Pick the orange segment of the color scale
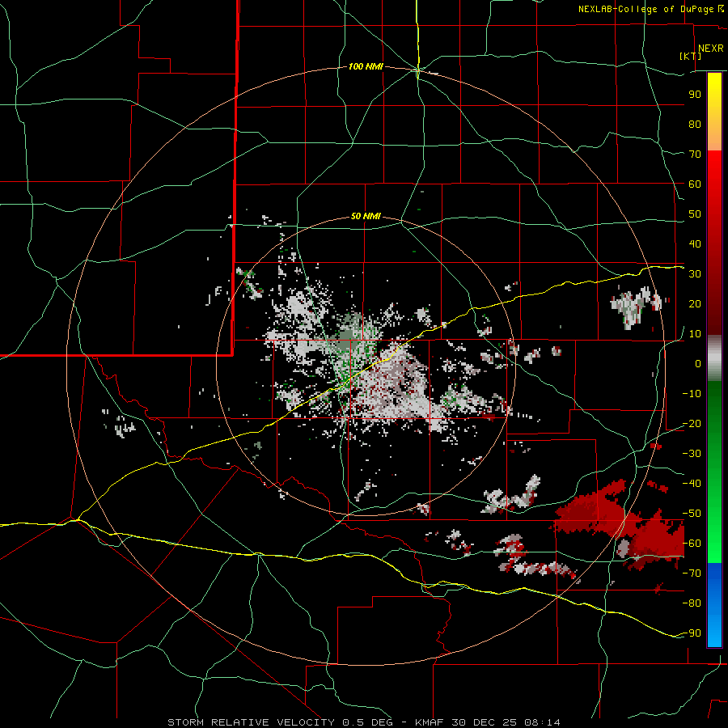728x728 pixels. 714,135
